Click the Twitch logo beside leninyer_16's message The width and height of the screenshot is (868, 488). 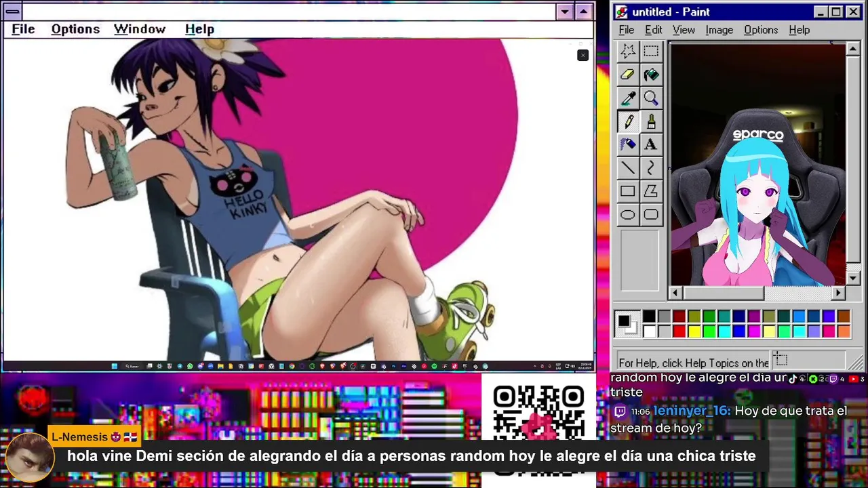pyautogui.click(x=620, y=411)
